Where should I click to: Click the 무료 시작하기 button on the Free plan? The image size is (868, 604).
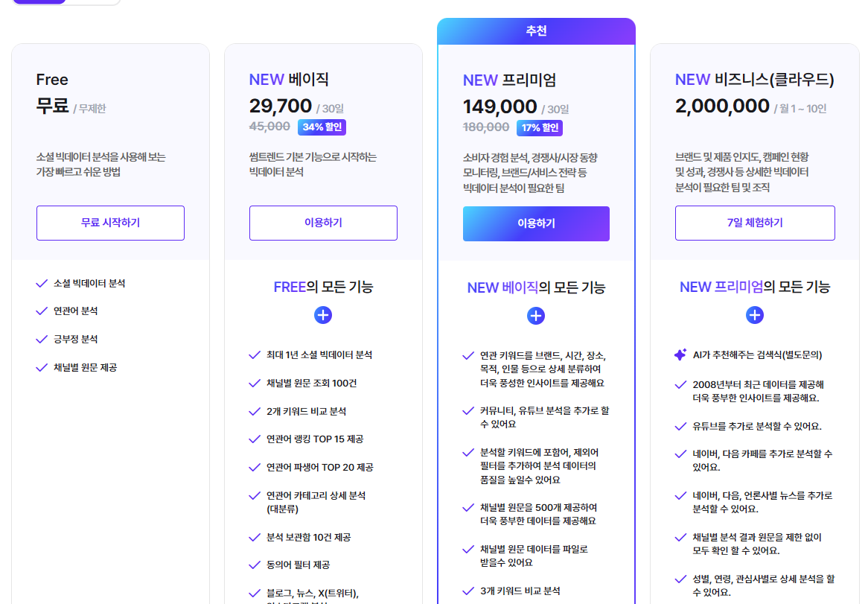[110, 223]
